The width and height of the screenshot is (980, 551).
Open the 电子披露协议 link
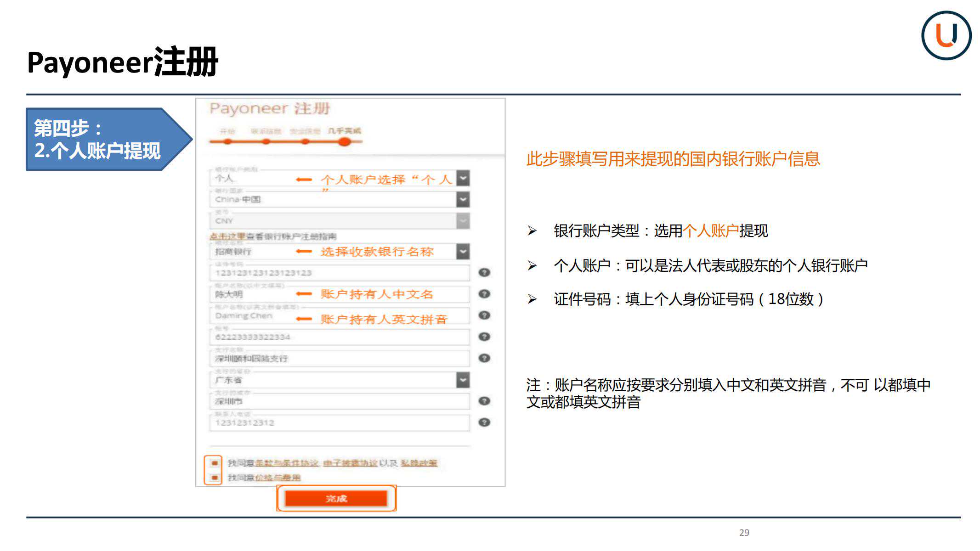(350, 463)
